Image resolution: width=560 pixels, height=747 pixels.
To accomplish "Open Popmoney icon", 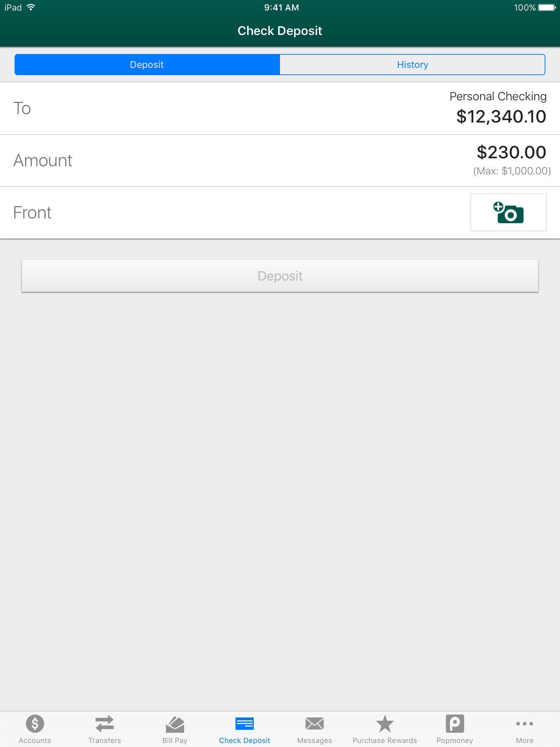I will pyautogui.click(x=455, y=724).
